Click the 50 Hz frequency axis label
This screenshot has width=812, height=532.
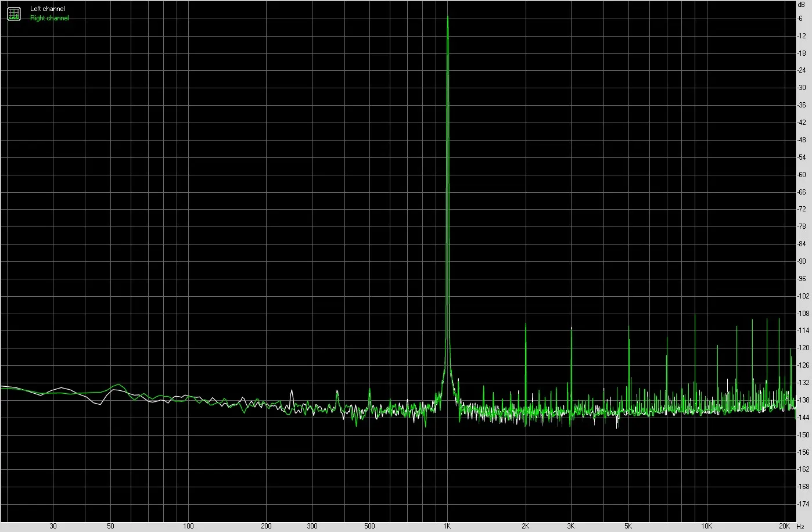[110, 526]
